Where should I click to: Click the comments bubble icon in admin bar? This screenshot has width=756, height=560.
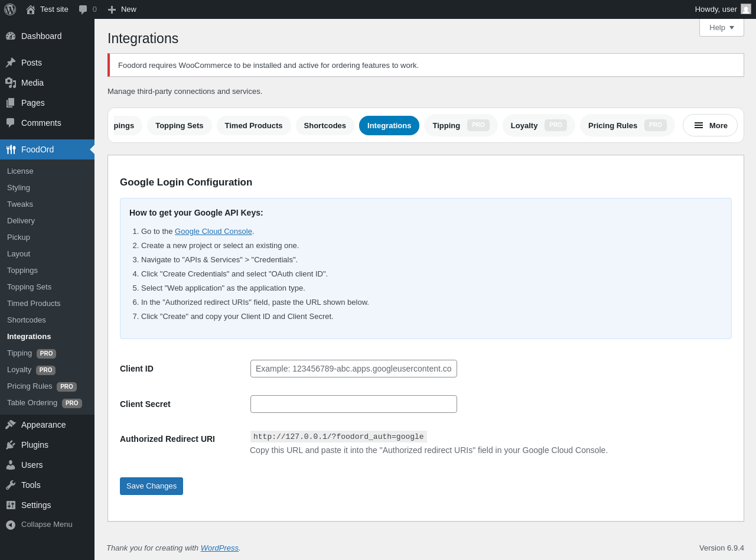click(83, 9)
